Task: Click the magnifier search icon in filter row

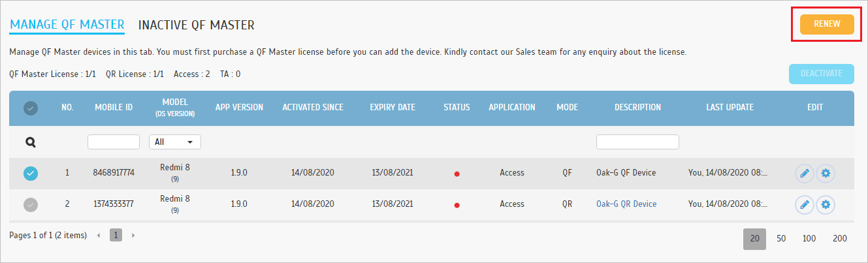Action: [x=31, y=142]
